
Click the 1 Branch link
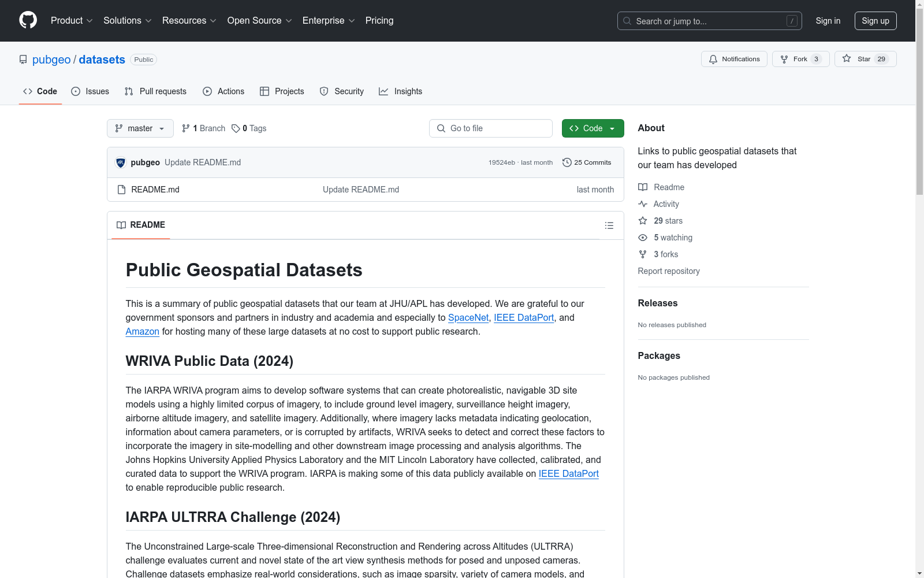(203, 128)
